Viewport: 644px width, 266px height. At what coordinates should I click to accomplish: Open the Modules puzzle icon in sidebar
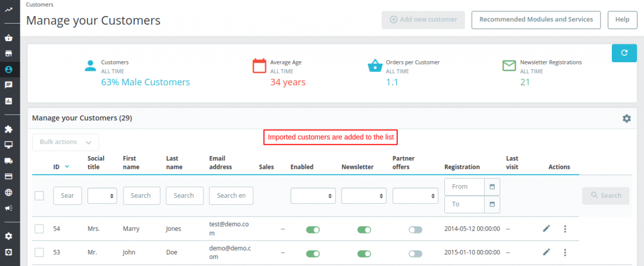9,129
